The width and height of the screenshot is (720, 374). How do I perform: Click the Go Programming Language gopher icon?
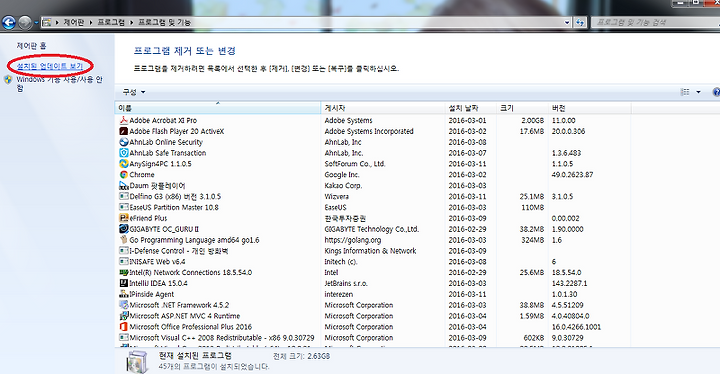click(x=124, y=240)
